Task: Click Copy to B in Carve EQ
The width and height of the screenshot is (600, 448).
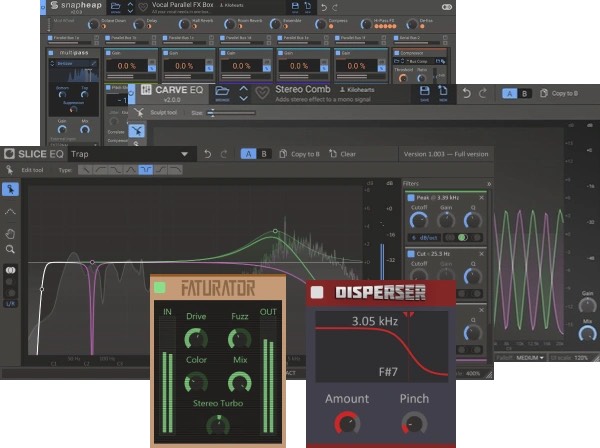Action: pyautogui.click(x=559, y=93)
